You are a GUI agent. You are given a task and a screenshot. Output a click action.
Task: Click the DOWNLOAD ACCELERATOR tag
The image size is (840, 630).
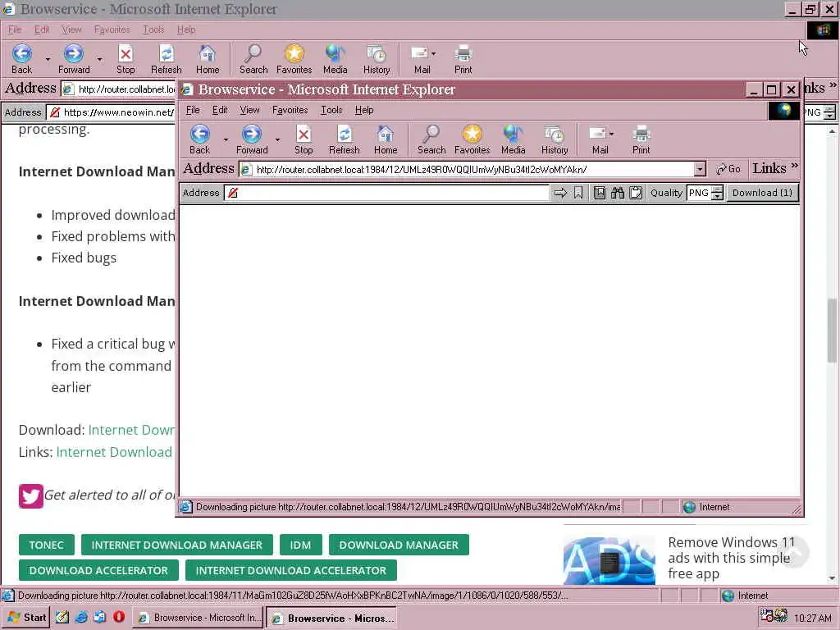pyautogui.click(x=98, y=571)
